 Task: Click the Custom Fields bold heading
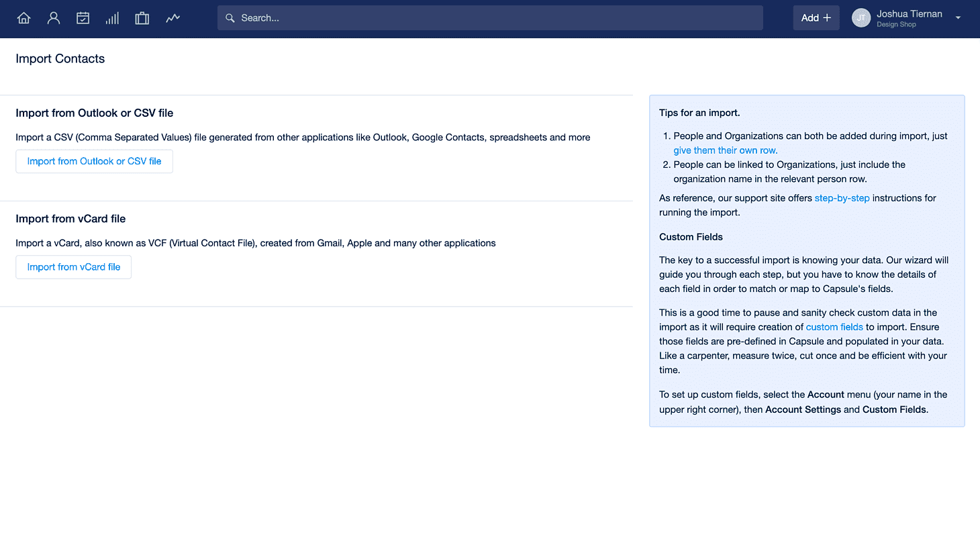[691, 237]
